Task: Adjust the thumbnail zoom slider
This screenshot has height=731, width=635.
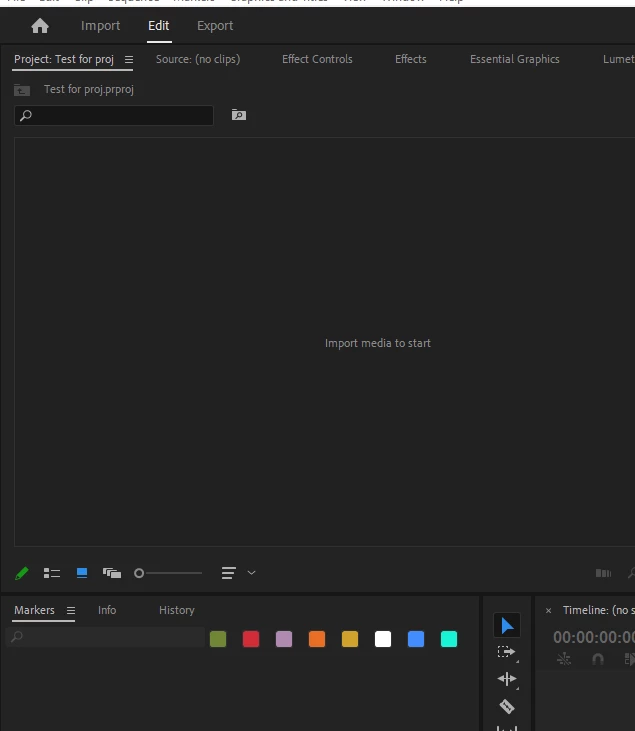Action: (168, 573)
